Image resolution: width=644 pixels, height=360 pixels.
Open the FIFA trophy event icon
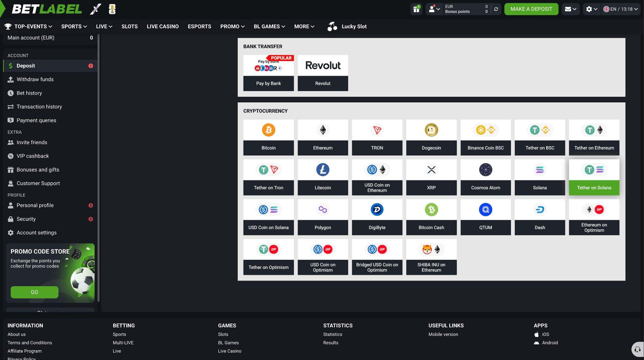click(112, 9)
